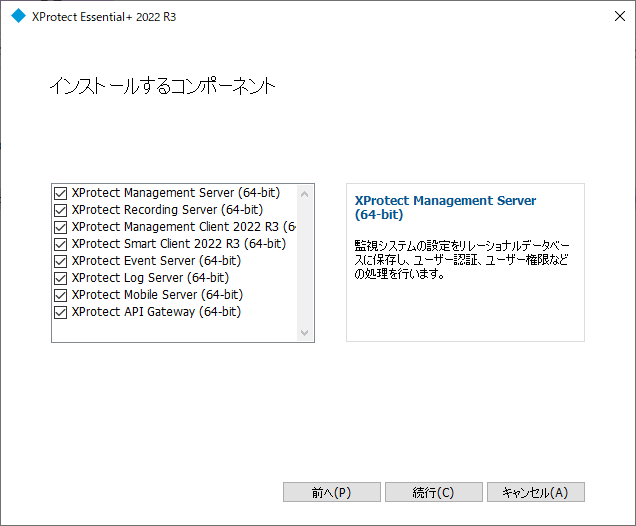
Task: Click the 続行(C) continue button
Action: click(x=434, y=492)
